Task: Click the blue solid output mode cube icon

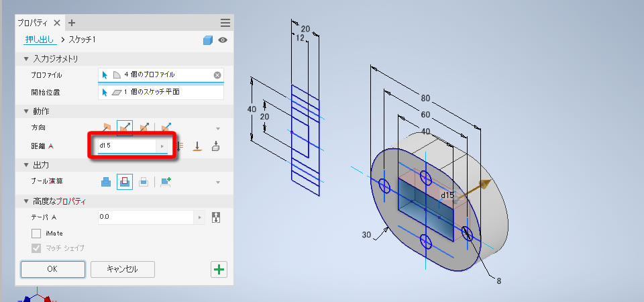Action: click(x=208, y=40)
